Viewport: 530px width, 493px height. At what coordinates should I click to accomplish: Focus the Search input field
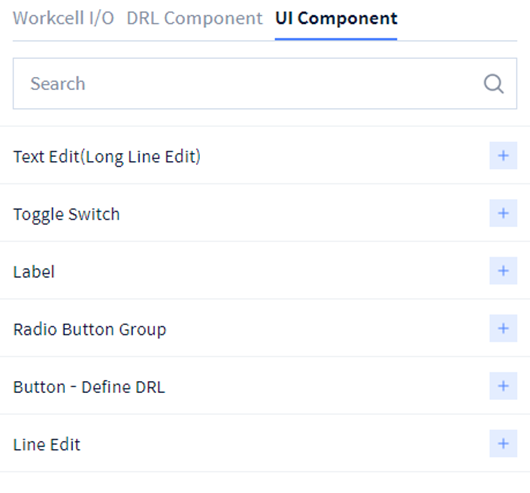(265, 83)
